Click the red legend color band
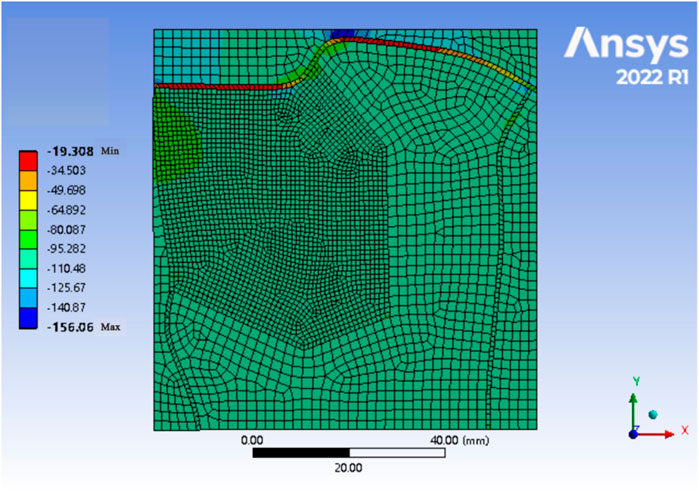 click(x=28, y=161)
